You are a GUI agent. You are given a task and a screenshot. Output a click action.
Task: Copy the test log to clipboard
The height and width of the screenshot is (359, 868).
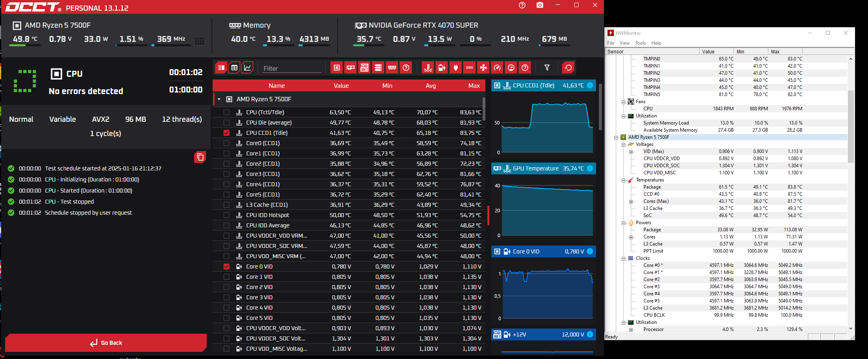click(200, 157)
